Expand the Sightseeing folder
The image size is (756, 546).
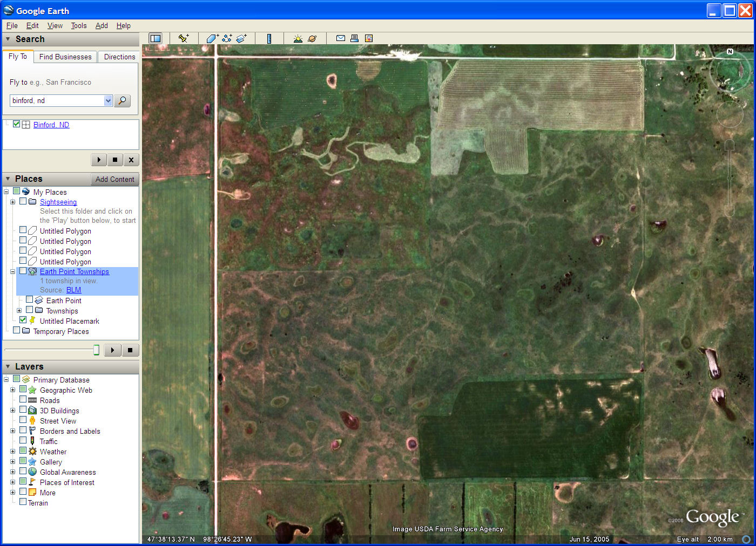(x=12, y=202)
